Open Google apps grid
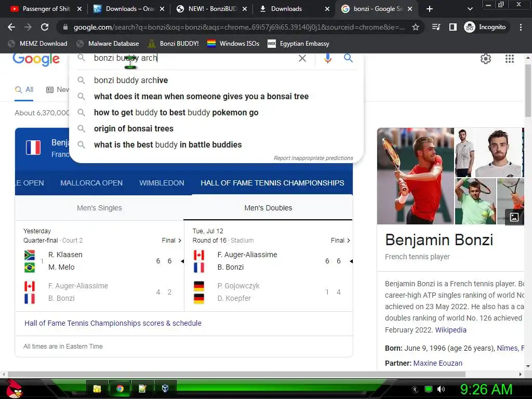Screen dimensions: 532x399 [509, 59]
